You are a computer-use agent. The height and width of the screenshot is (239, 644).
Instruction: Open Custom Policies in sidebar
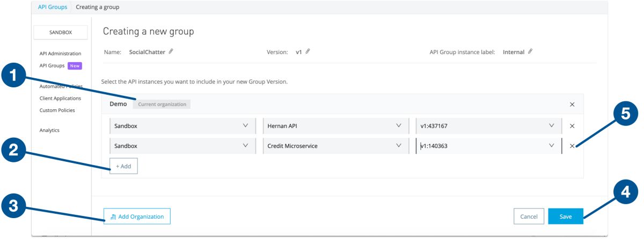coord(57,110)
